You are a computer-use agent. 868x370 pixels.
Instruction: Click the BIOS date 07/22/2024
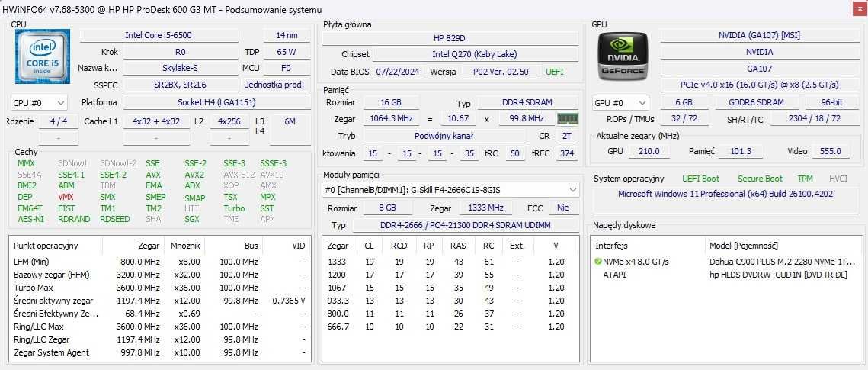pyautogui.click(x=398, y=72)
